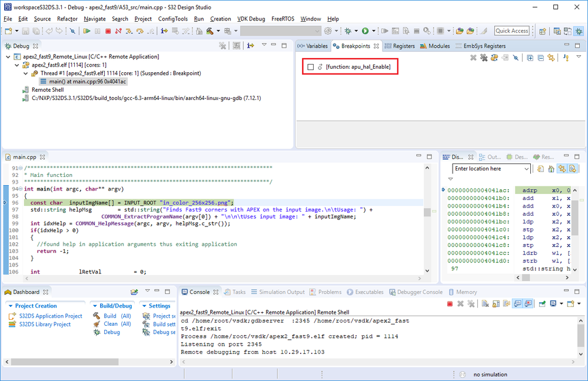
Task: Click the green Run launch icon
Action: pos(366,31)
